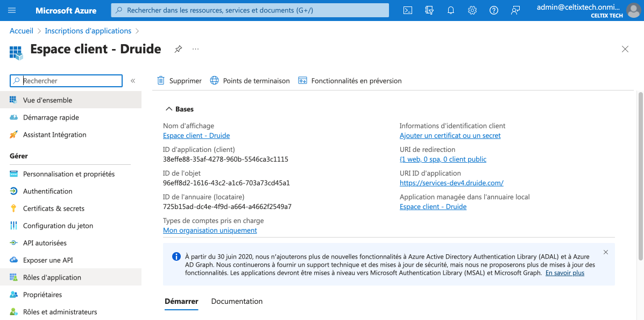644x320 pixels.
Task: Click the Propriétaires icon
Action: click(x=13, y=295)
